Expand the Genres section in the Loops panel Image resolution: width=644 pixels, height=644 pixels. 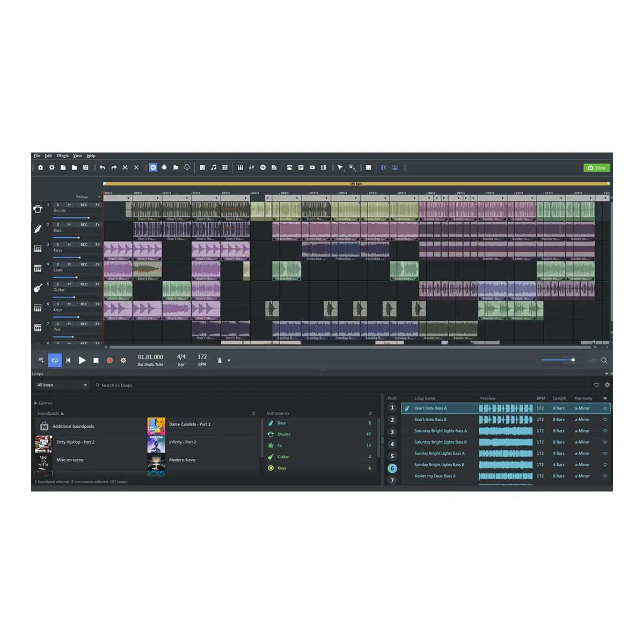click(x=41, y=403)
